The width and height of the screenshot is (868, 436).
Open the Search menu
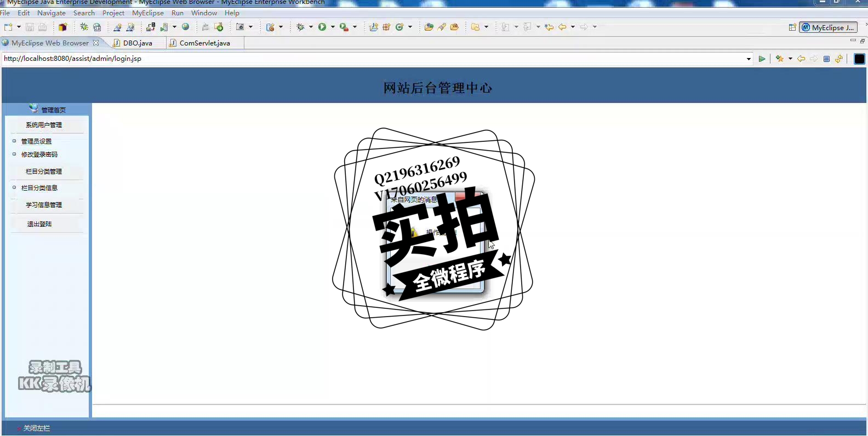coord(84,13)
